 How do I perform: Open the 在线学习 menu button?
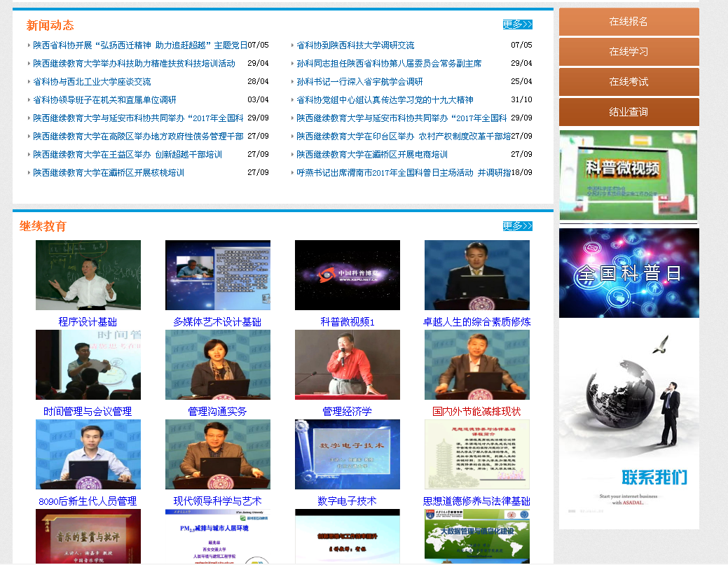tap(629, 52)
